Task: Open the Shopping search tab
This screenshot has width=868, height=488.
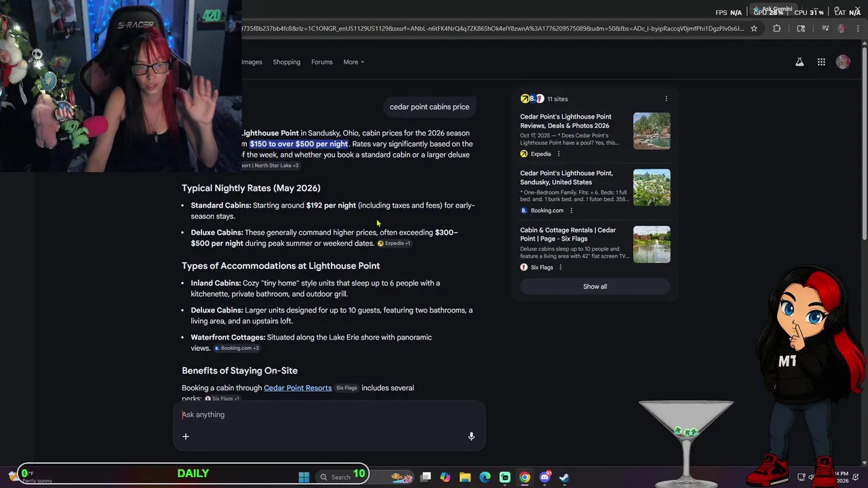Action: point(286,62)
